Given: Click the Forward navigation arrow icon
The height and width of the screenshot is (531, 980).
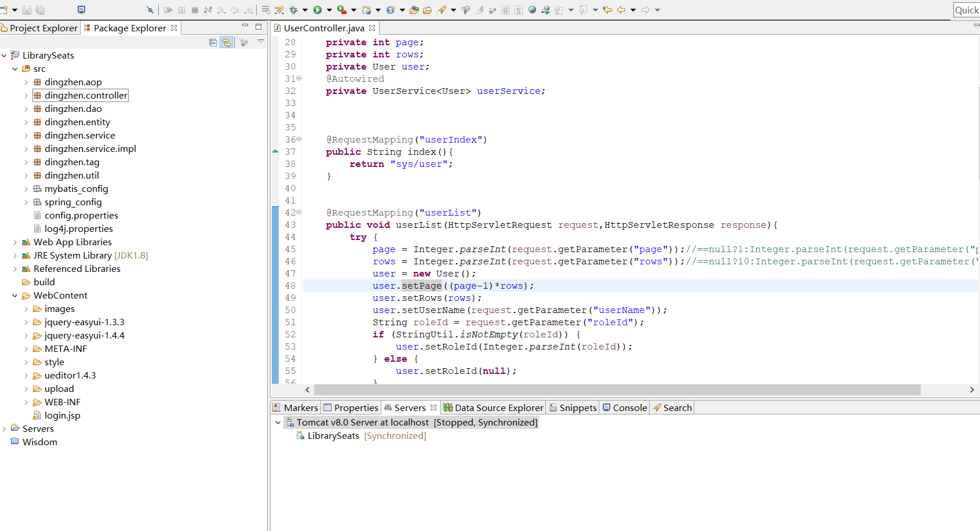Looking at the screenshot, I should click(646, 10).
